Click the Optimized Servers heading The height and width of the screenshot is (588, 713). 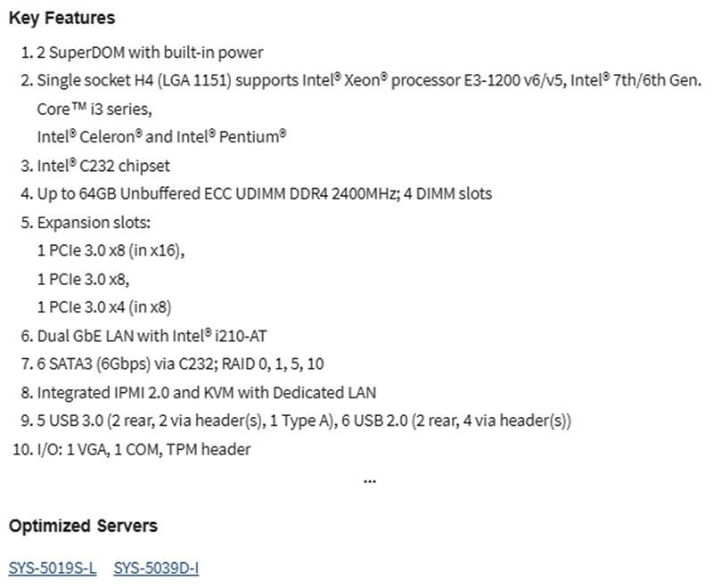click(83, 526)
